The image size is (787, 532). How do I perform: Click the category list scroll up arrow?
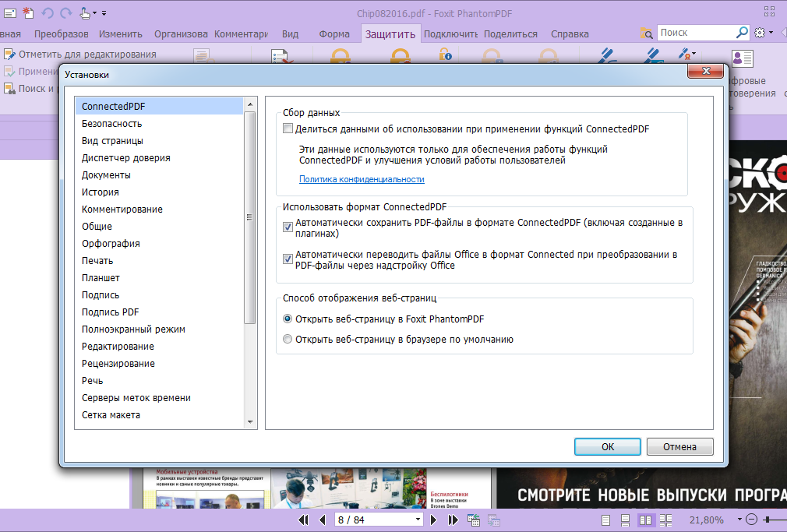point(250,104)
